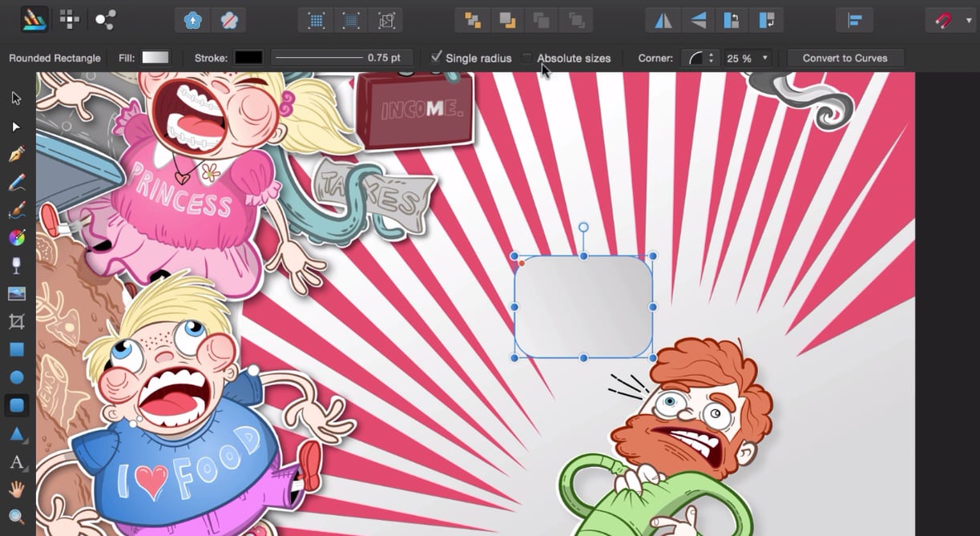This screenshot has height=536, width=980.
Task: Select the Ellipse tool
Action: pos(17,377)
